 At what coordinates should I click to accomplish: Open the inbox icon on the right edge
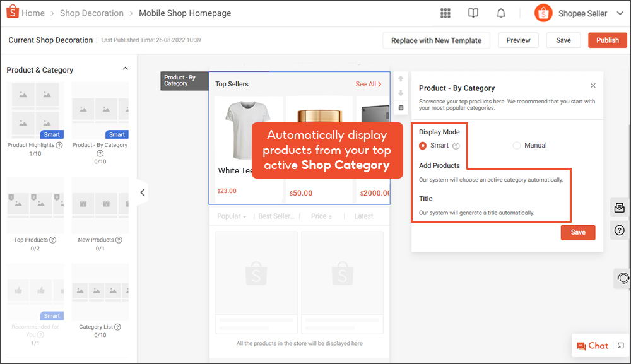619,208
